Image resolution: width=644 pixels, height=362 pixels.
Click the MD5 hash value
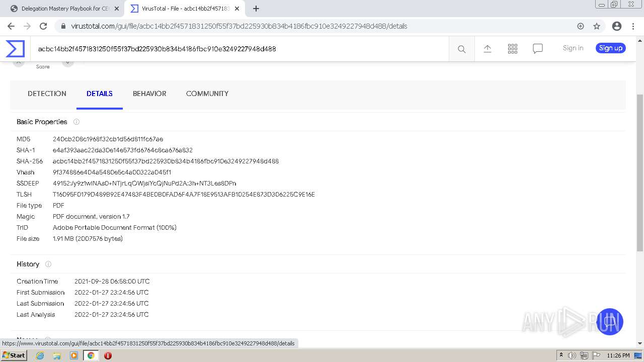tap(108, 139)
